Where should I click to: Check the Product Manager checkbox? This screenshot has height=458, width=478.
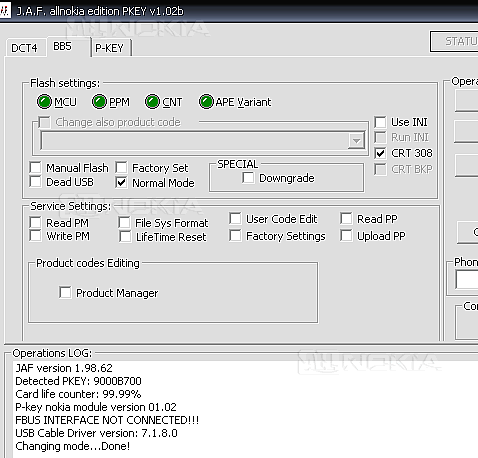tap(65, 293)
